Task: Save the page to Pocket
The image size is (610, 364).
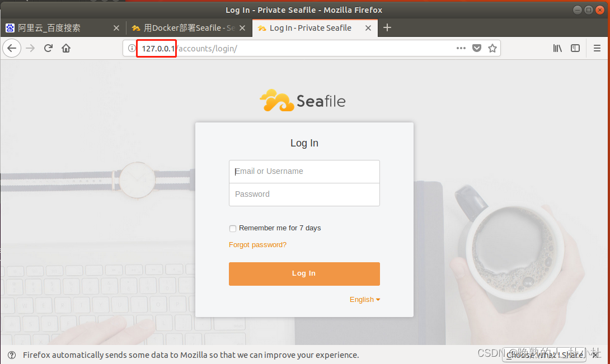Action: click(x=477, y=48)
